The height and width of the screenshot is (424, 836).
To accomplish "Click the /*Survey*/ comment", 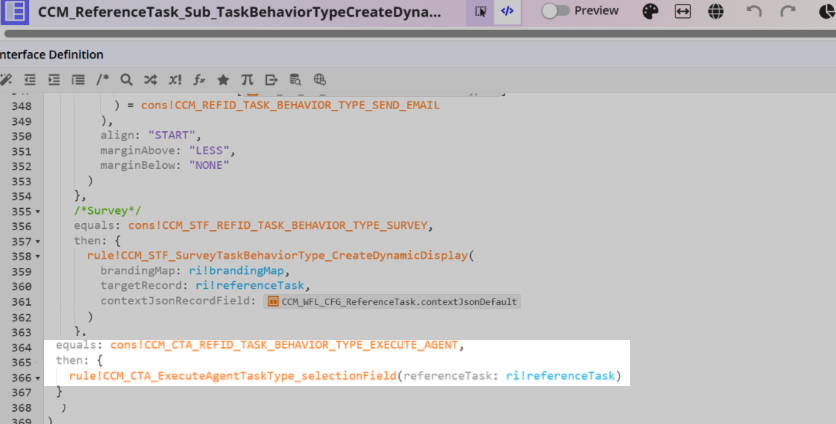I will (x=108, y=211).
